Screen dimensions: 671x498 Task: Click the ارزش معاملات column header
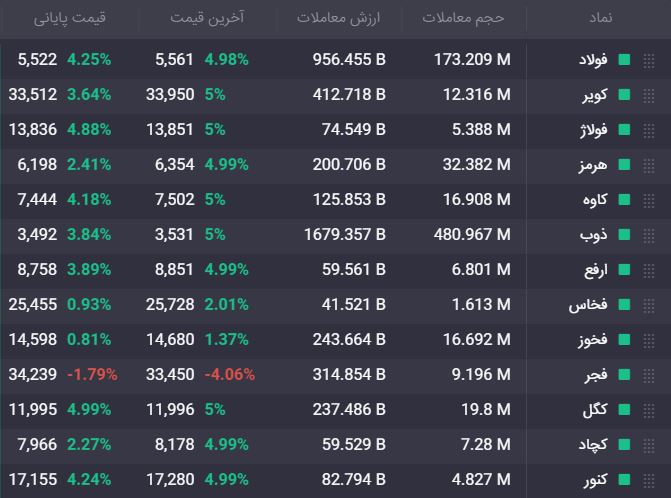[338, 18]
